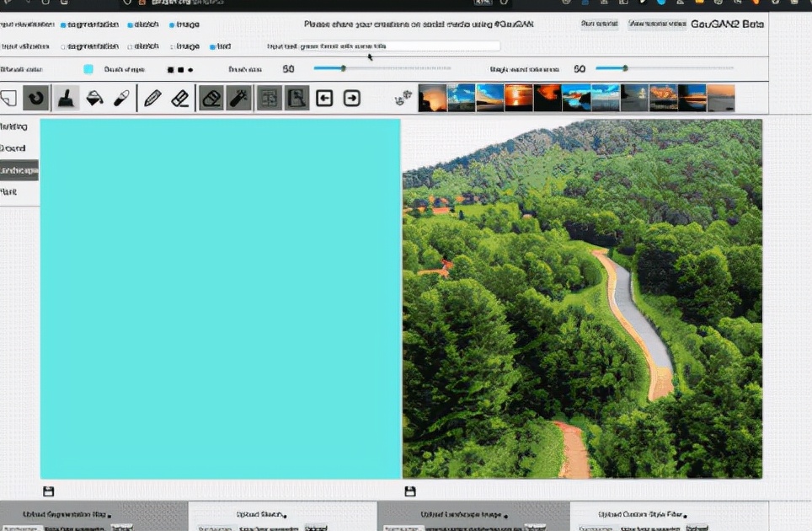Open the Landscape category in left sidebar

19,170
